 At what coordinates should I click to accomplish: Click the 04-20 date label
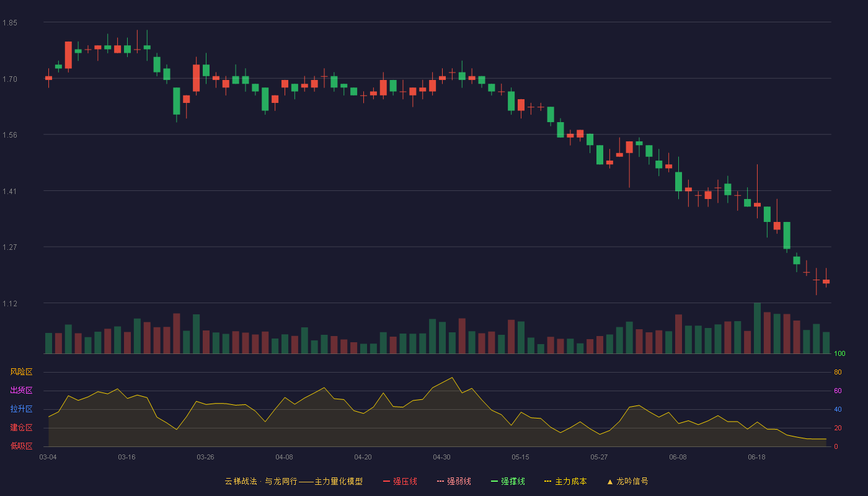(363, 457)
